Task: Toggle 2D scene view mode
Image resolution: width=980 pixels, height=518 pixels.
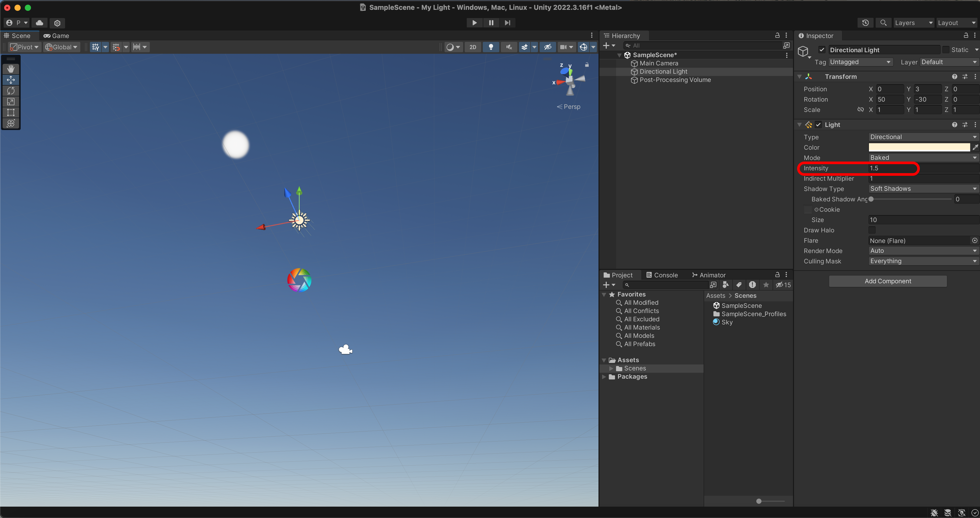Action: pyautogui.click(x=472, y=47)
